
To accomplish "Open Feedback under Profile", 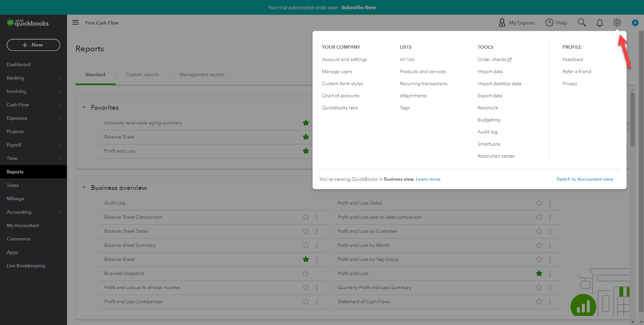I will click(573, 60).
